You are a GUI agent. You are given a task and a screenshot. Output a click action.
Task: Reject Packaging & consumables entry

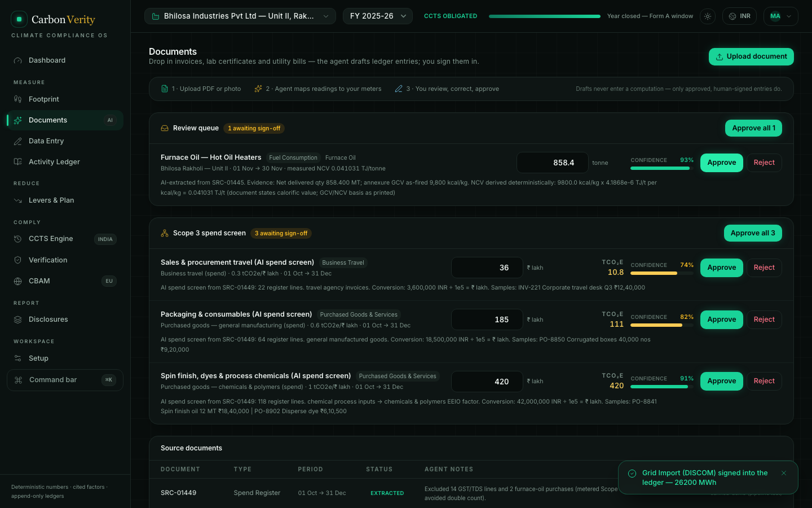[764, 319]
